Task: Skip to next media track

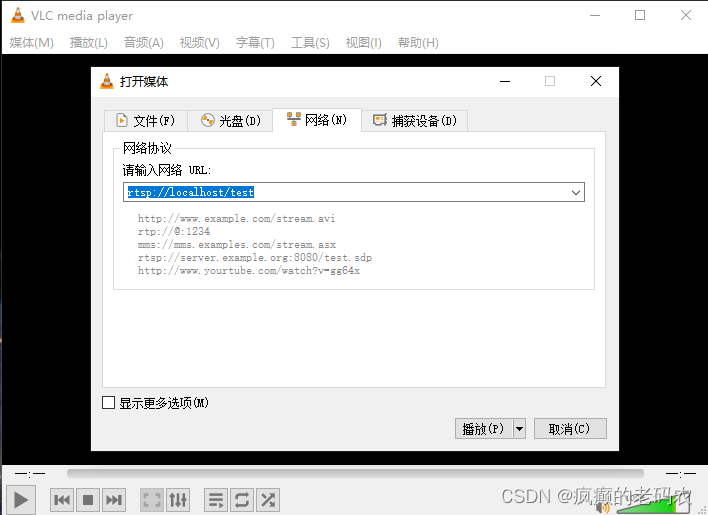Action: [114, 500]
